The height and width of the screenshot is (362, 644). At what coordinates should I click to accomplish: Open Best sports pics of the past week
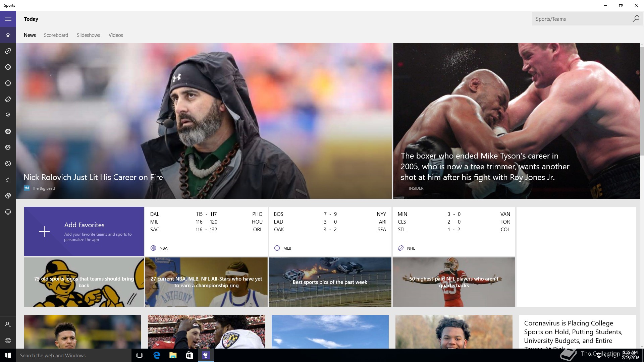pos(330,282)
